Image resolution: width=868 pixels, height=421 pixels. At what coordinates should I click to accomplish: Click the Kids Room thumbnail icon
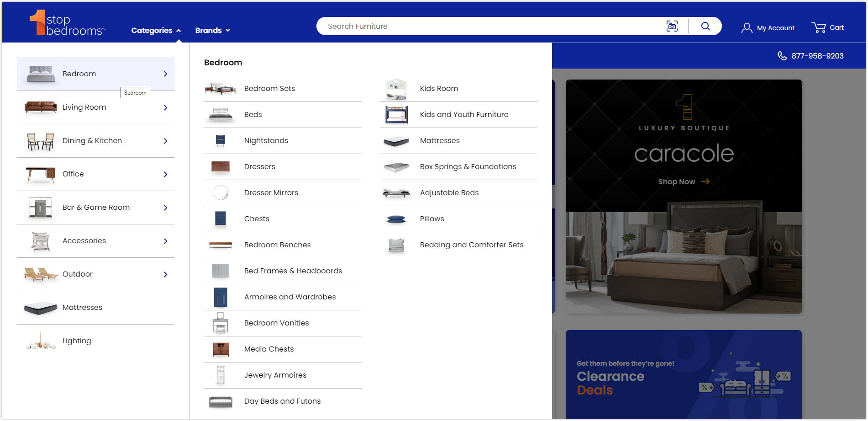[396, 89]
